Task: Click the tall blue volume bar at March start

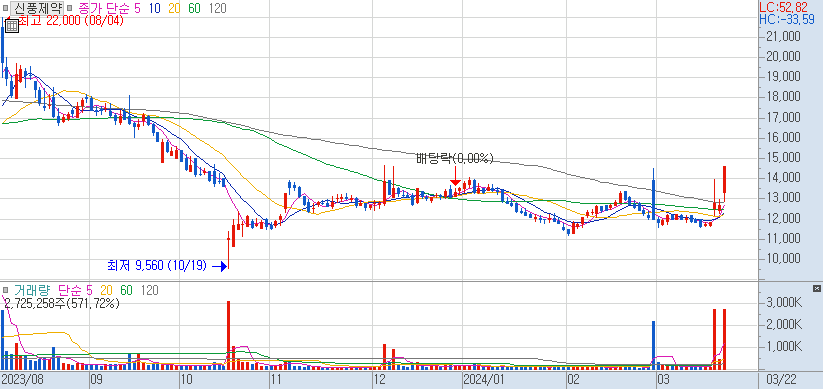Action: tap(653, 345)
